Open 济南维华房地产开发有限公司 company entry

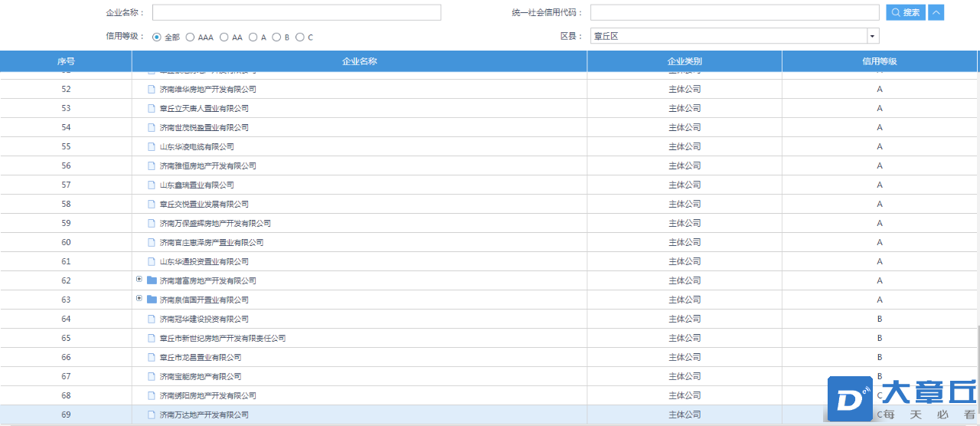click(x=208, y=90)
